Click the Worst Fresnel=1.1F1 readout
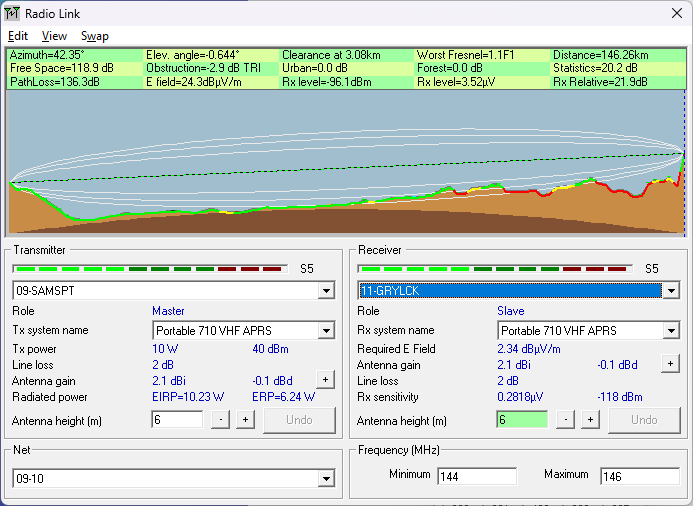The width and height of the screenshot is (693, 506). coord(465,55)
